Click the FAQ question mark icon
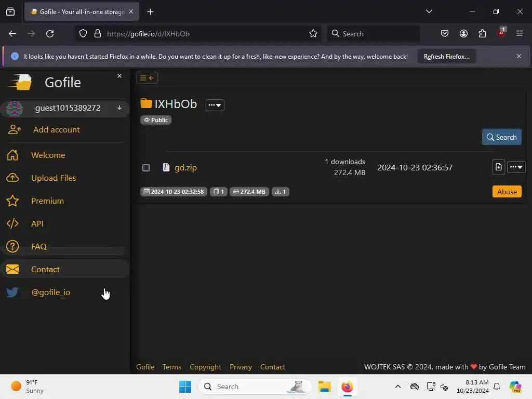Image resolution: width=532 pixels, height=399 pixels. pyautogui.click(x=12, y=247)
